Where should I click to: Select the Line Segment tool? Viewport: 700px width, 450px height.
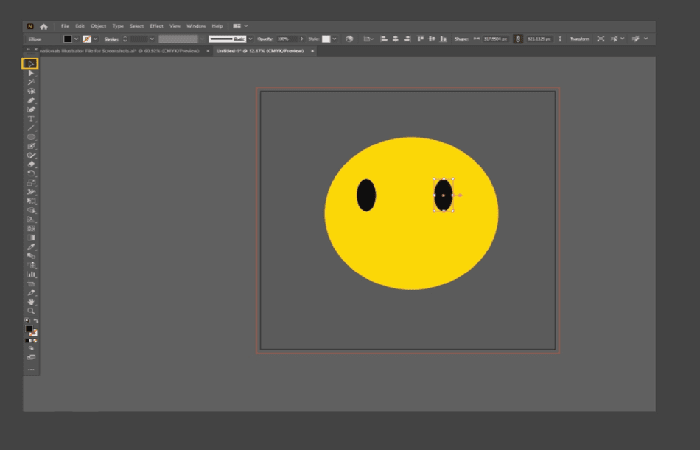[x=31, y=128]
